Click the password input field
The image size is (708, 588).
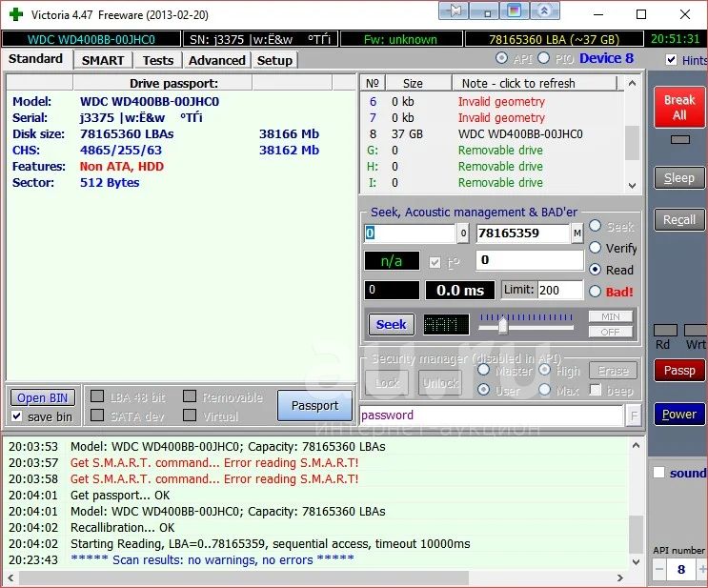click(492, 416)
